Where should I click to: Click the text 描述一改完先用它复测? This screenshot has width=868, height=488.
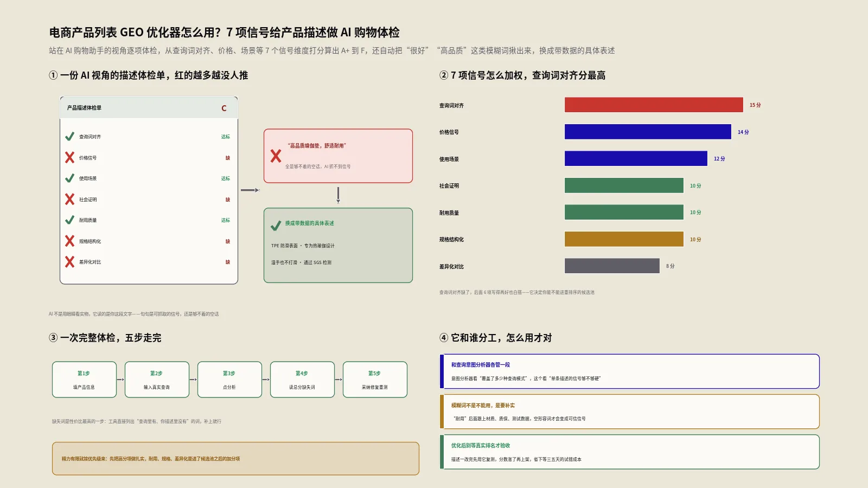coord(516,459)
